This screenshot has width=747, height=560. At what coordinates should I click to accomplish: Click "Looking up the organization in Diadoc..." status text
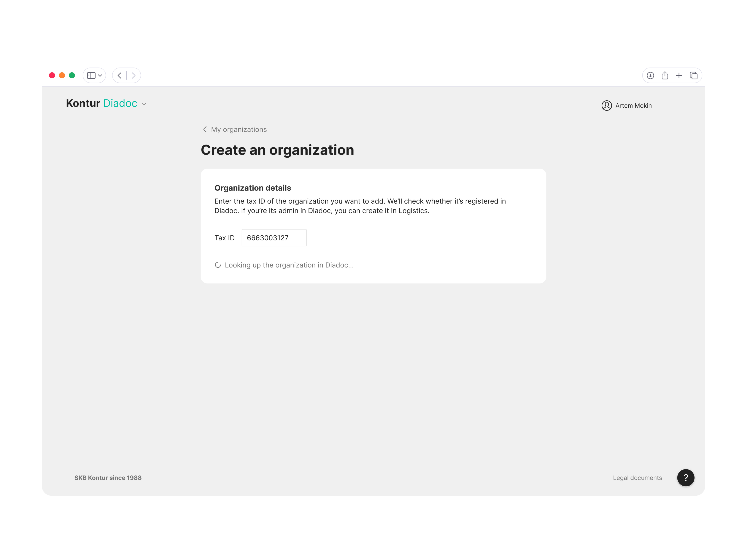[x=289, y=265]
